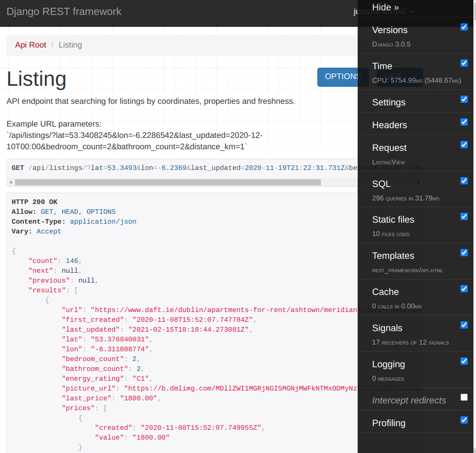Screen dimensions: 476x453
Task: Show the SQL queries panel
Action: pos(381,184)
